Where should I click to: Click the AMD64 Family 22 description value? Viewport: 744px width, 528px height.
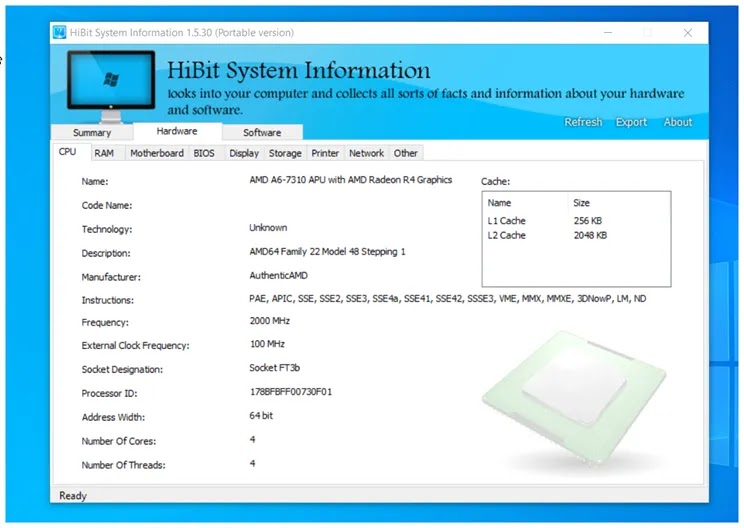pyautogui.click(x=327, y=251)
